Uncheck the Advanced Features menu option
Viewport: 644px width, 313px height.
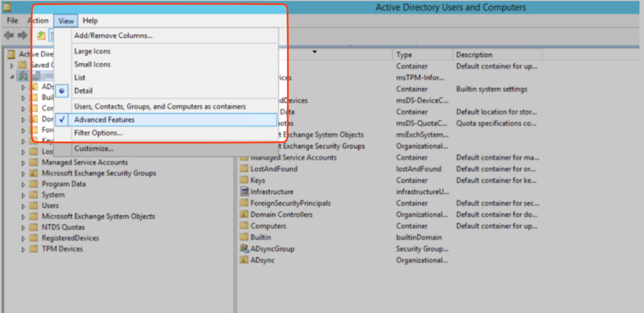click(166, 120)
